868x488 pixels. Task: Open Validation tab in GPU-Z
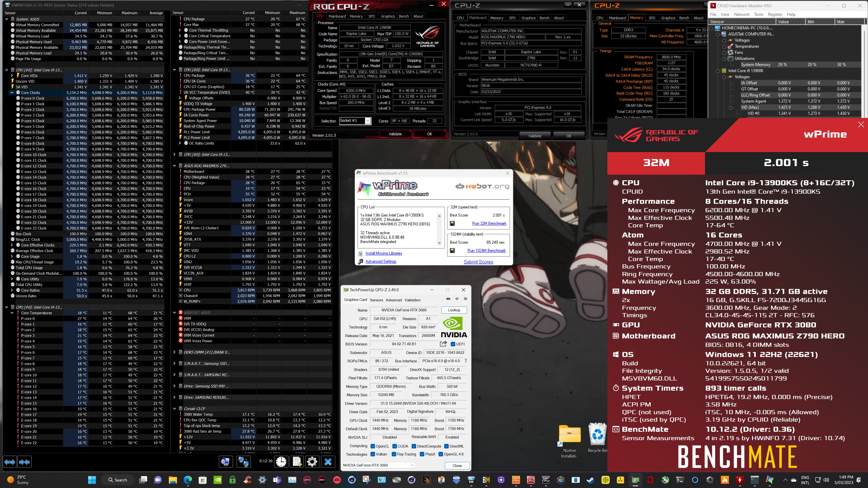413,300
